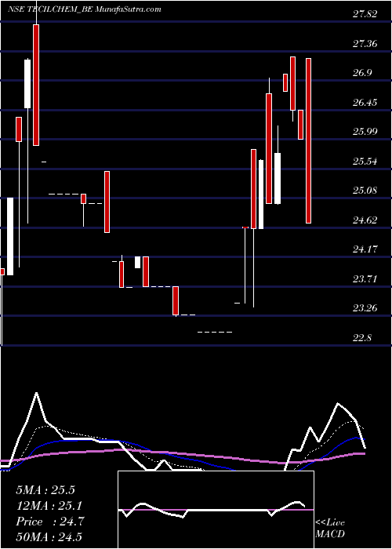Viewport: 392px width, 549px height.
Task: Click the tallest red candle near 27.82
Action: [36, 85]
